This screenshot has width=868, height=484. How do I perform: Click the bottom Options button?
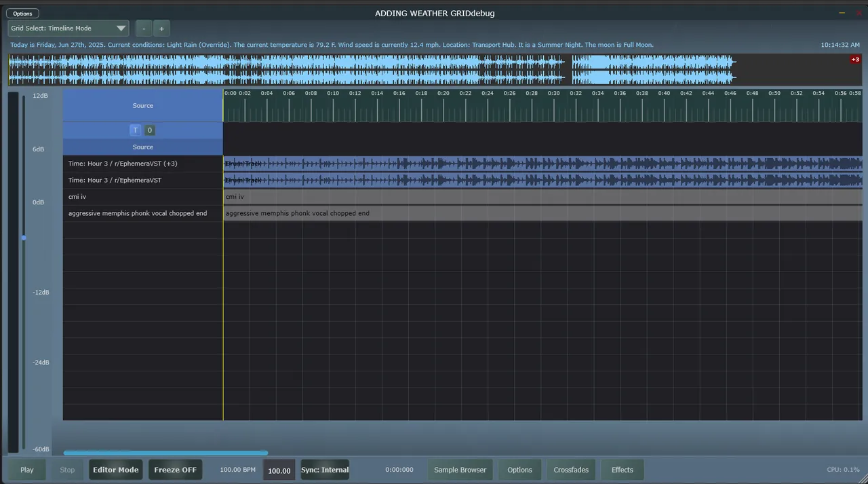click(519, 470)
